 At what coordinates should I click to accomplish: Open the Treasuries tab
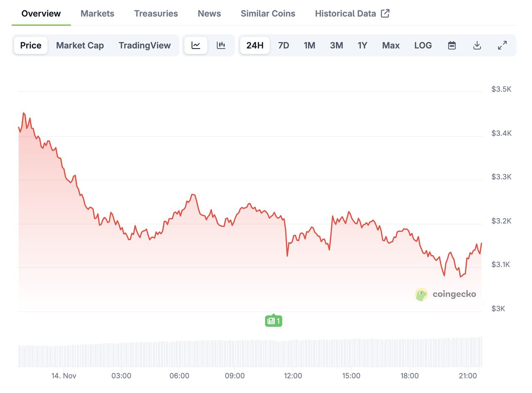pyautogui.click(x=156, y=13)
